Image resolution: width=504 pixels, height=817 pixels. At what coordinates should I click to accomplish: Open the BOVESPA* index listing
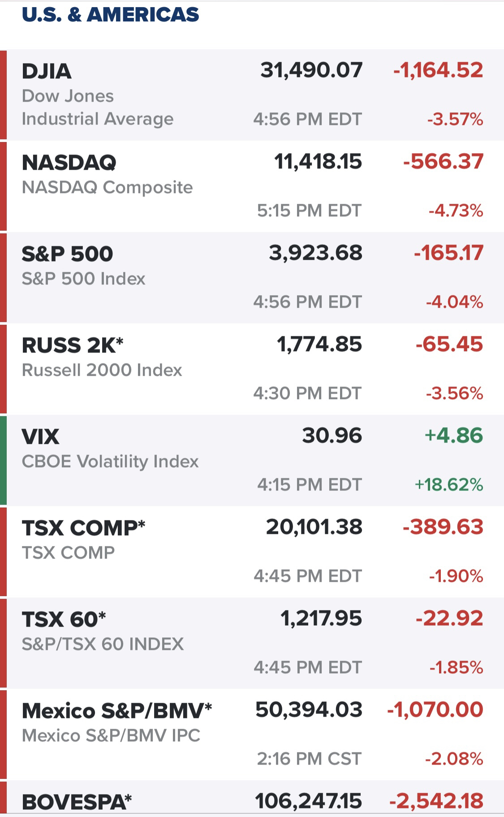coord(252,798)
